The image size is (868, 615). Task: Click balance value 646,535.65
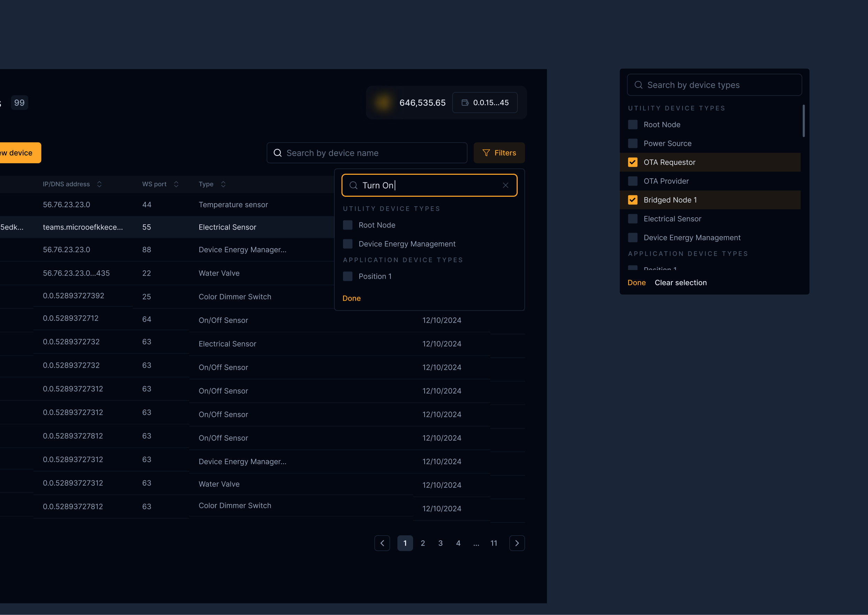422,103
